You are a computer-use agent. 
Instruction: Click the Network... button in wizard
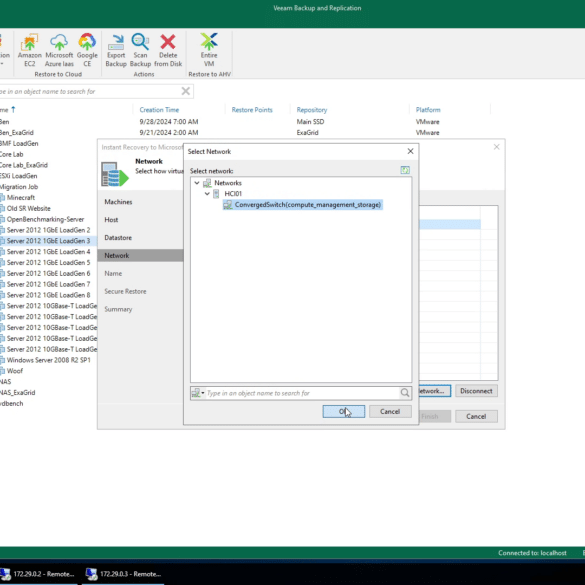tap(435, 391)
